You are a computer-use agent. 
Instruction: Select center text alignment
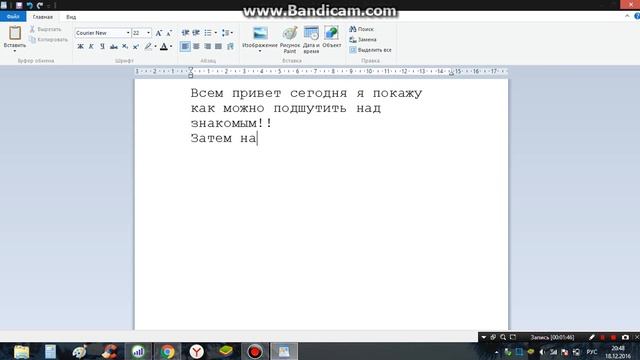pyautogui.click(x=196, y=47)
